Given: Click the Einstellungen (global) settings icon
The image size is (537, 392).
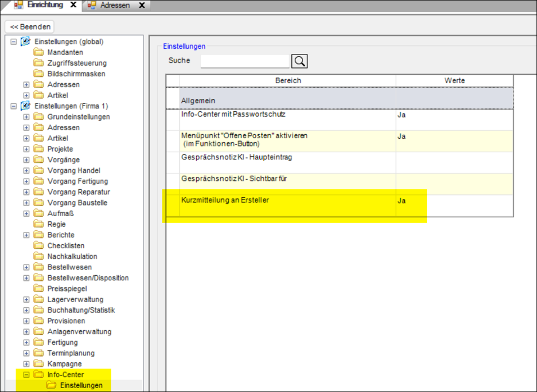Looking at the screenshot, I should click(x=25, y=42).
